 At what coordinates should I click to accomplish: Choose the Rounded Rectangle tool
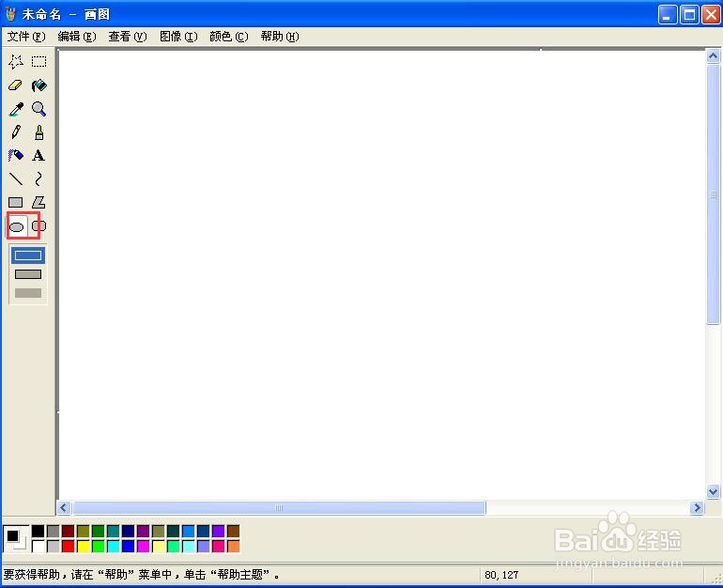(x=39, y=226)
